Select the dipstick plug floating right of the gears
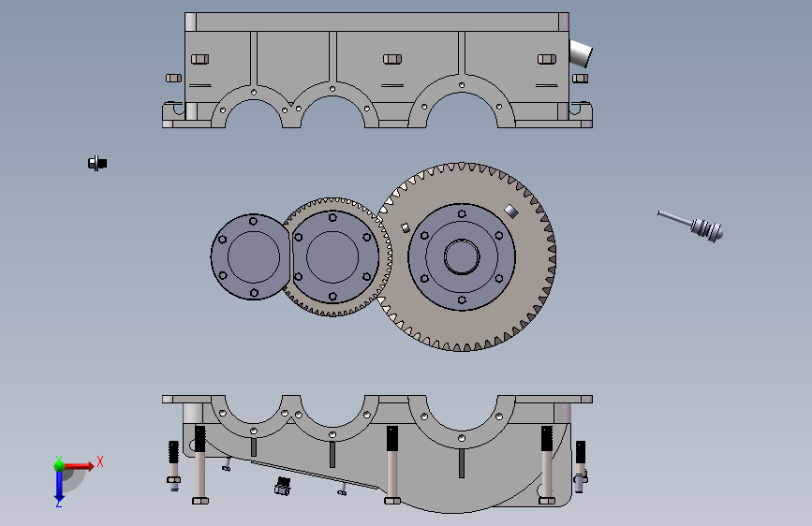Screen dimensions: 812x526 tap(691, 226)
